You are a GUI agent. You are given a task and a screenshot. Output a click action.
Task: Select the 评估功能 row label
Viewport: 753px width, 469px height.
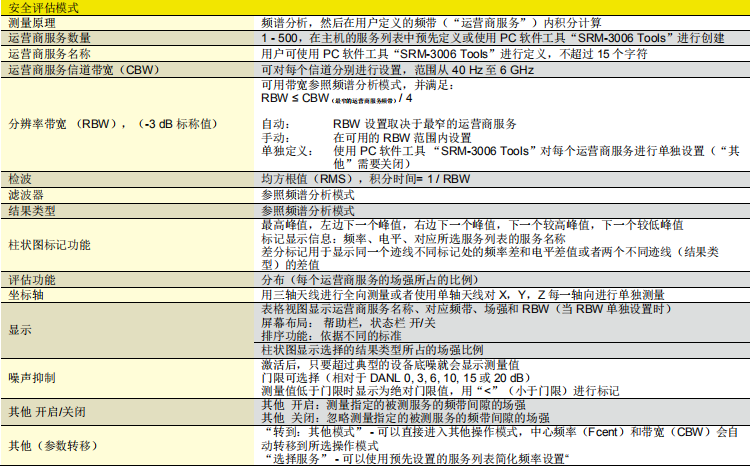point(32,280)
